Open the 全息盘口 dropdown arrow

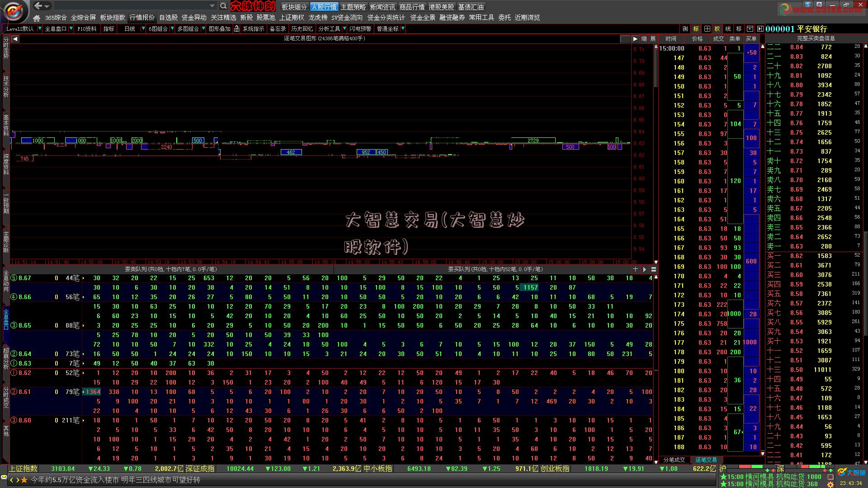(x=71, y=28)
